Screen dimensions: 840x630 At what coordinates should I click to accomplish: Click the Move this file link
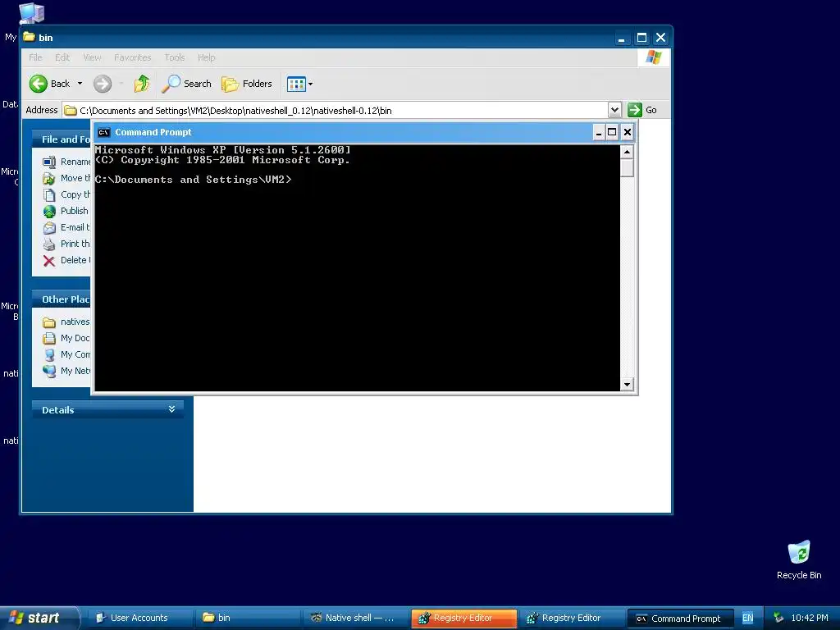tap(67, 178)
